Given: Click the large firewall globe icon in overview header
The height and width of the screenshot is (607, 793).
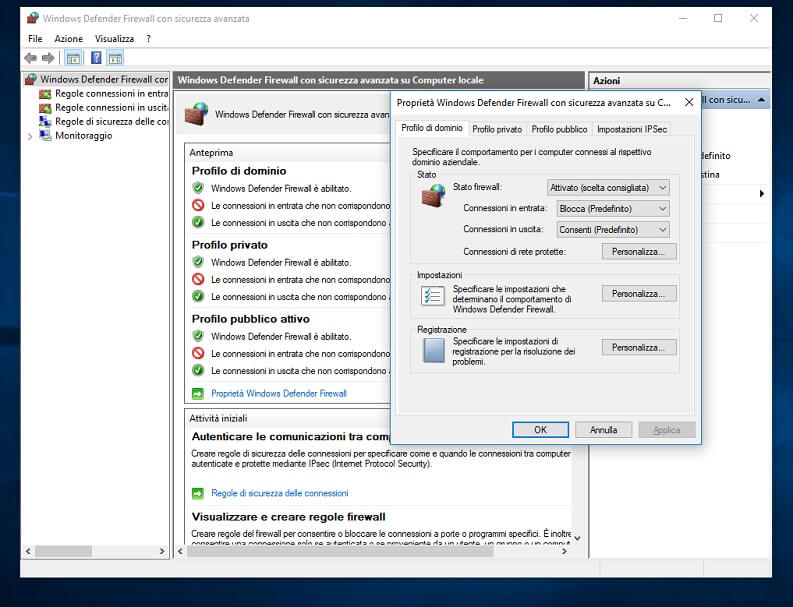Looking at the screenshot, I should click(x=196, y=114).
